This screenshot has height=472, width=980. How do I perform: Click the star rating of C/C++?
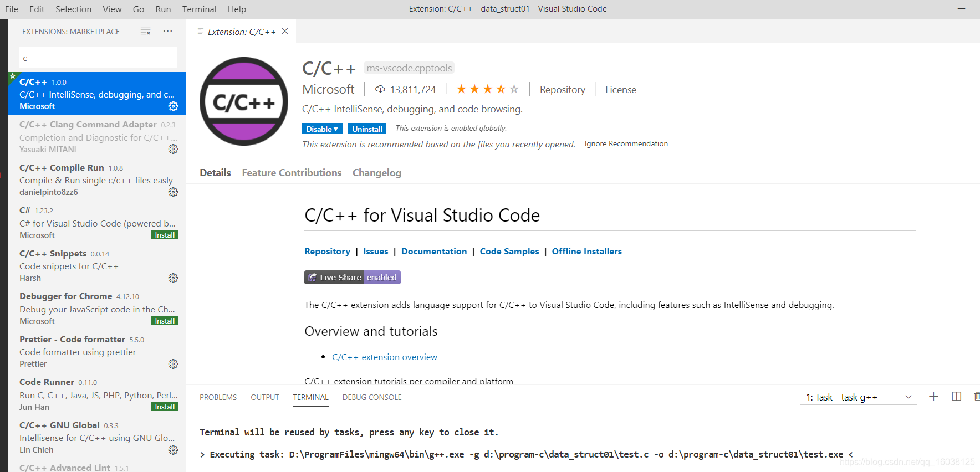pyautogui.click(x=487, y=89)
